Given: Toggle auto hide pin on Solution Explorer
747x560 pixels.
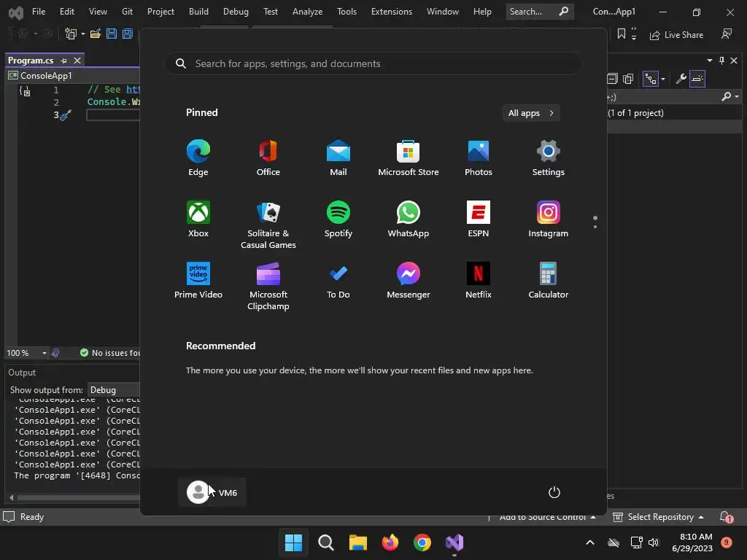Looking at the screenshot, I should click(x=721, y=61).
